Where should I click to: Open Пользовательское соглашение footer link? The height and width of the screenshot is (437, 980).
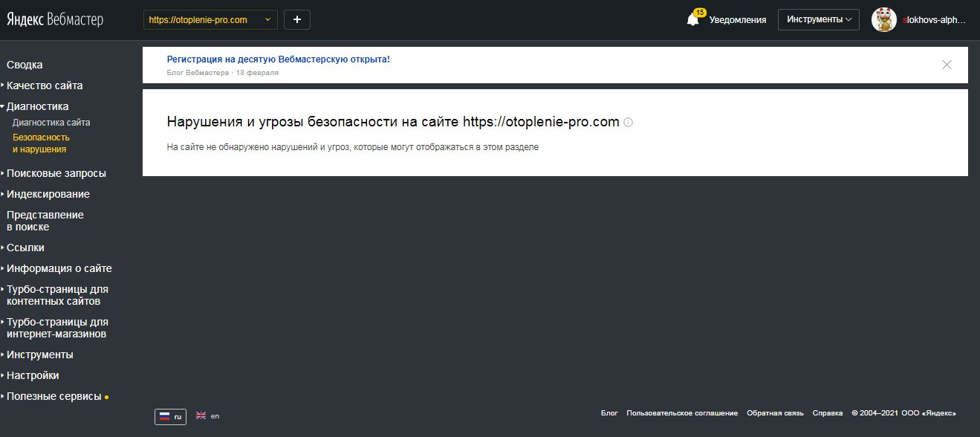pyautogui.click(x=682, y=413)
